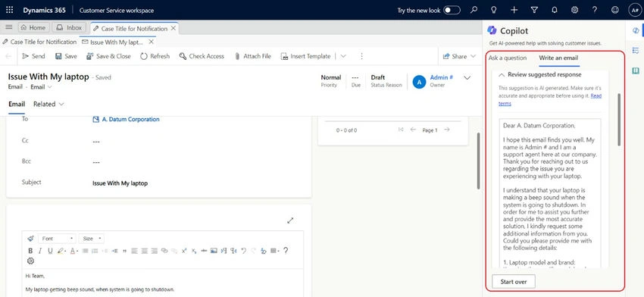Insert an image into the email
The width and height of the screenshot is (644, 297).
click(x=214, y=251)
